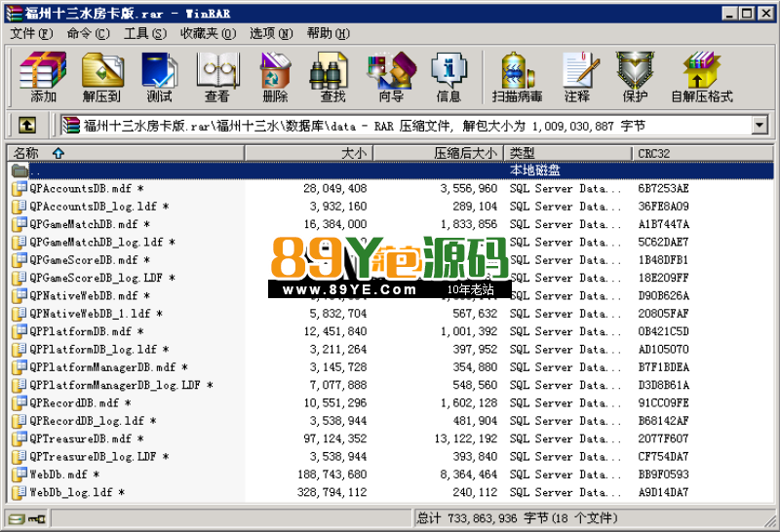
Task: Click the archive path address field
Action: [406, 126]
